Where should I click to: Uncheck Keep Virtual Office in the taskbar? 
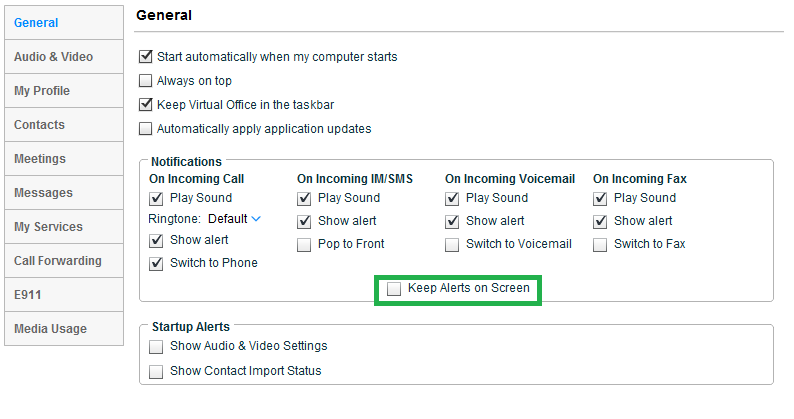pos(146,105)
